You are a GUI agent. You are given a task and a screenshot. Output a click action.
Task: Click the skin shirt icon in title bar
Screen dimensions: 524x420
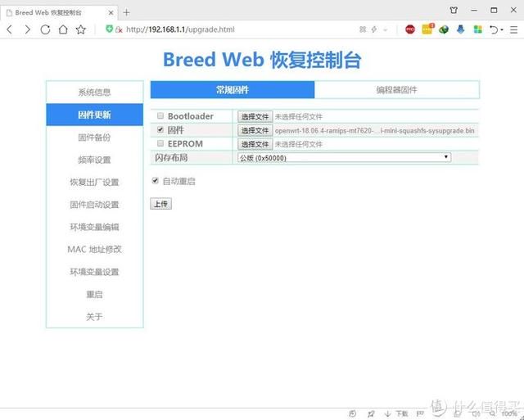pos(454,10)
